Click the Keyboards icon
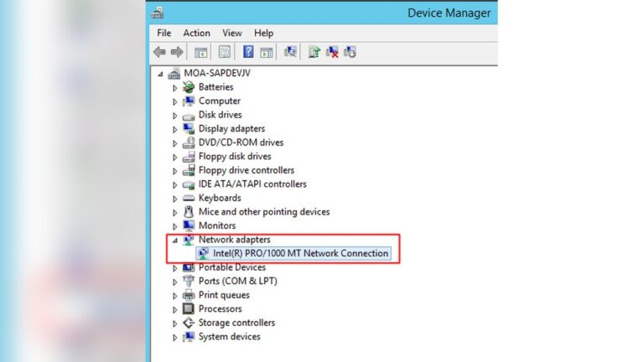This screenshot has height=362, width=644. click(x=189, y=198)
